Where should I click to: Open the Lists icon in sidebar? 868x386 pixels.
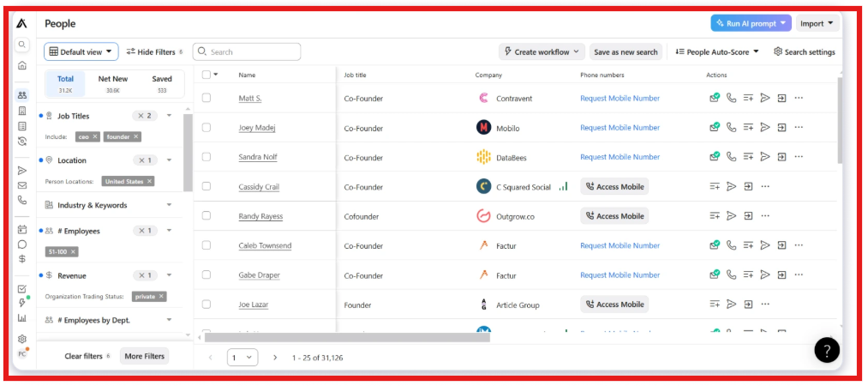pos(22,126)
